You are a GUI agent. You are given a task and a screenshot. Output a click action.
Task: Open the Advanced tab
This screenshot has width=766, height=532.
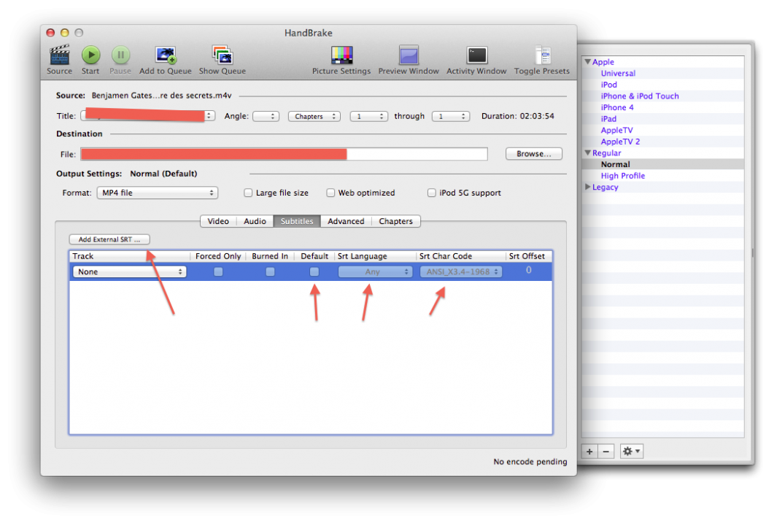[x=346, y=221]
